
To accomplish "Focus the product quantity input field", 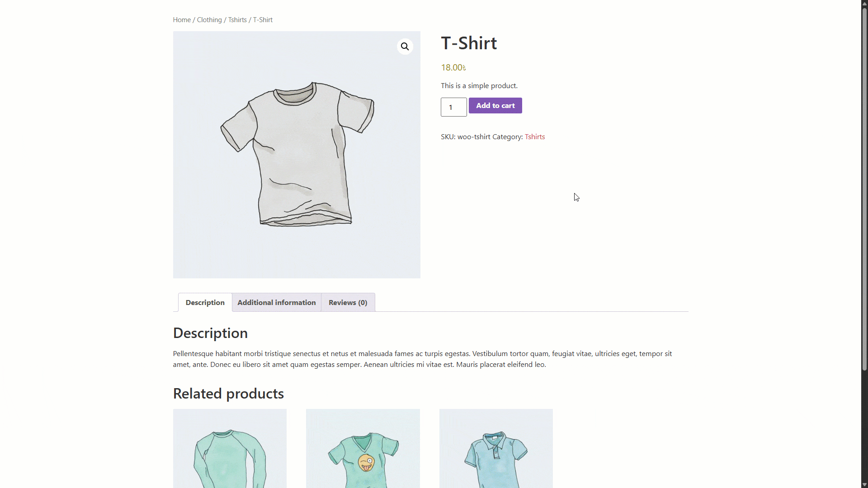I will 453,107.
